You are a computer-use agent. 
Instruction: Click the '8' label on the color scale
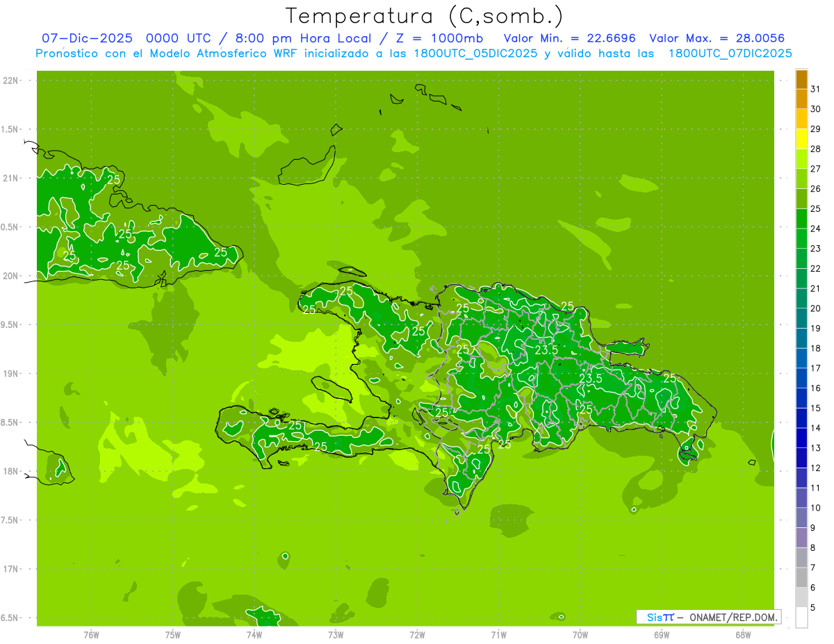812,547
